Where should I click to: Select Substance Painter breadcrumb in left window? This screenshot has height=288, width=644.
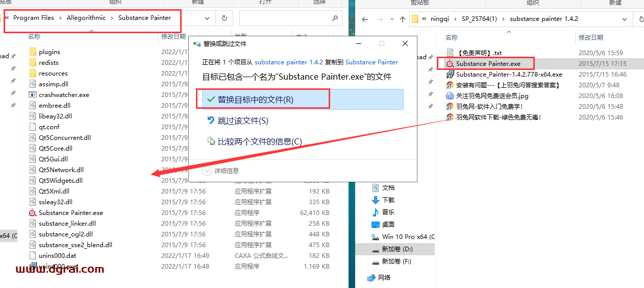click(x=144, y=18)
